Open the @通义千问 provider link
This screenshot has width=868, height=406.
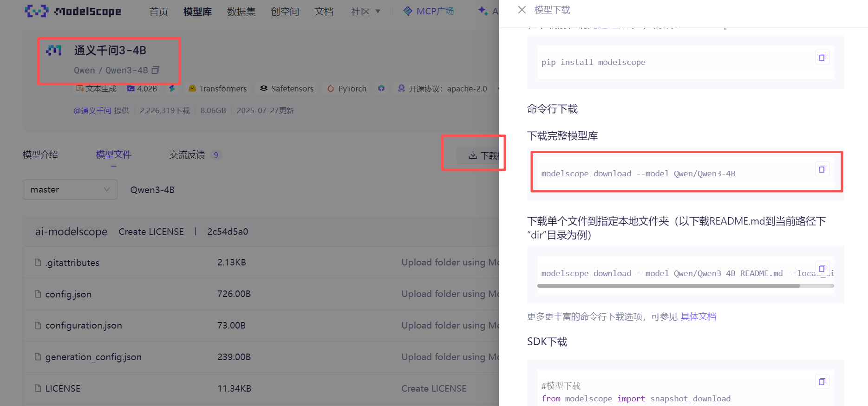pos(92,110)
